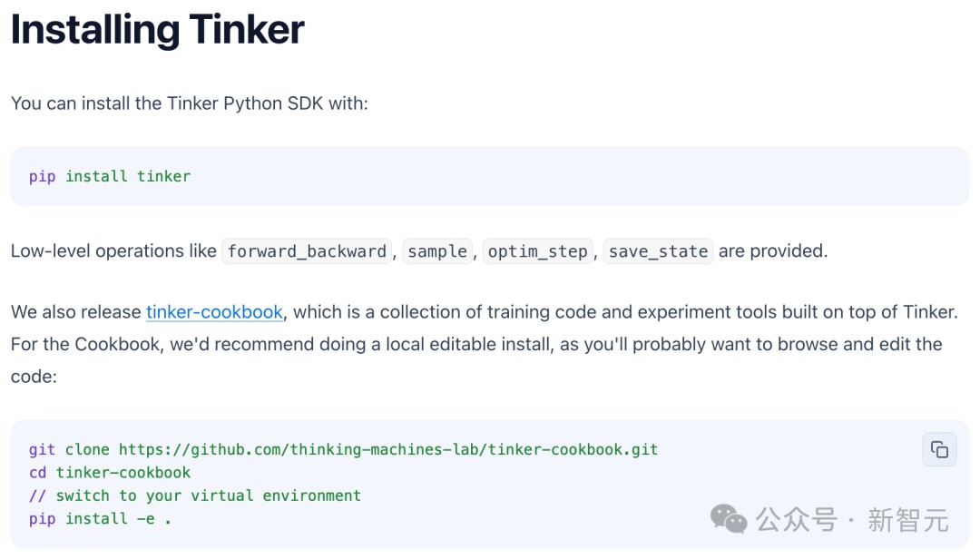This screenshot has width=980, height=559.
Task: Click the 'cd tinker-cookbook' command line
Action: coord(110,473)
